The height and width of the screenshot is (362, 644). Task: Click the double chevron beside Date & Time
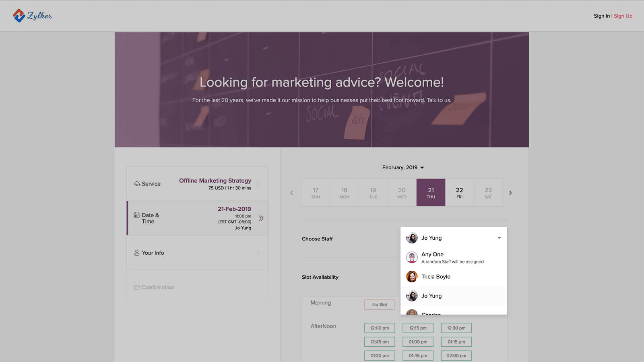click(x=261, y=218)
